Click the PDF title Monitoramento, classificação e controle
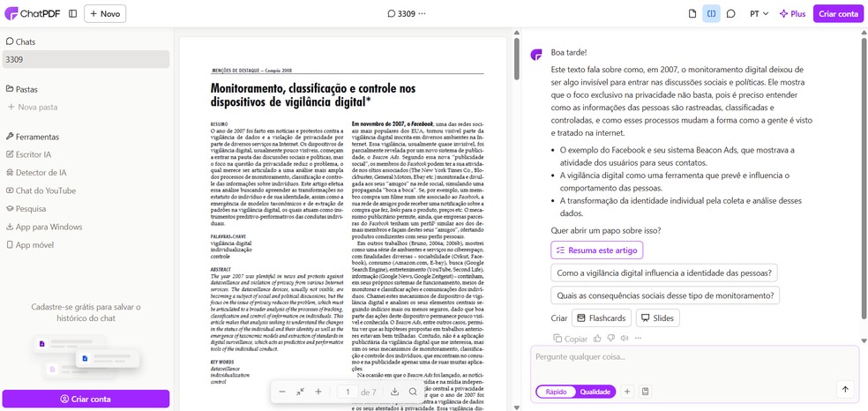868x411 pixels. pyautogui.click(x=313, y=95)
